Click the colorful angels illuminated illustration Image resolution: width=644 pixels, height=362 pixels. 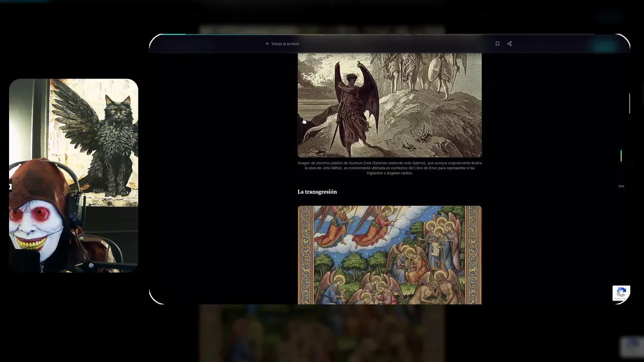click(389, 255)
